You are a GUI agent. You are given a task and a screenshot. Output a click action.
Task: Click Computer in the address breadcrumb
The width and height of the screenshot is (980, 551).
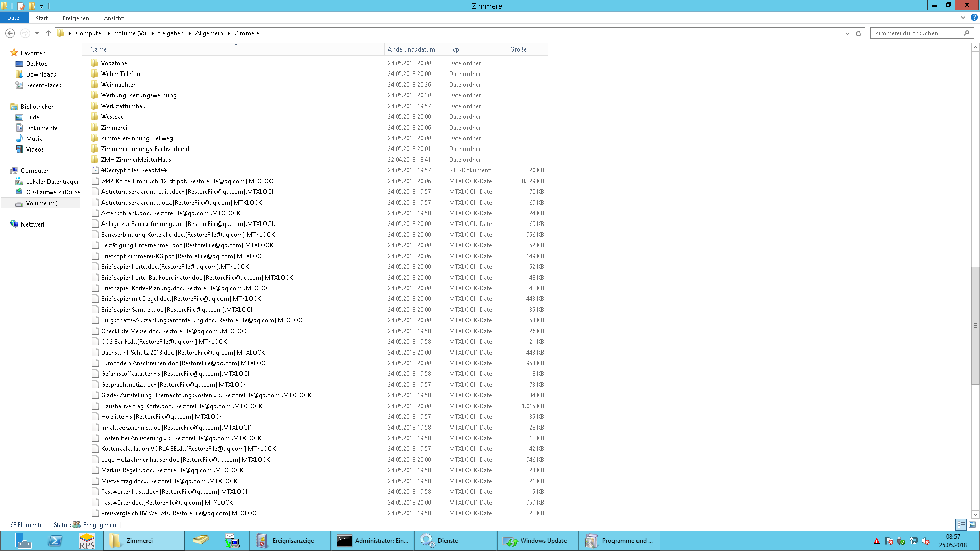pos(89,33)
